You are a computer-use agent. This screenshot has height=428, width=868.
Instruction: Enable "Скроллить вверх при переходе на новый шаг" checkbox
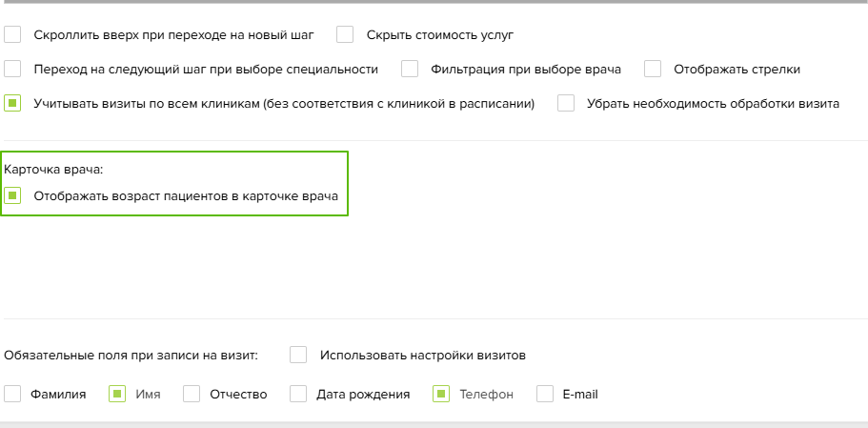point(12,35)
